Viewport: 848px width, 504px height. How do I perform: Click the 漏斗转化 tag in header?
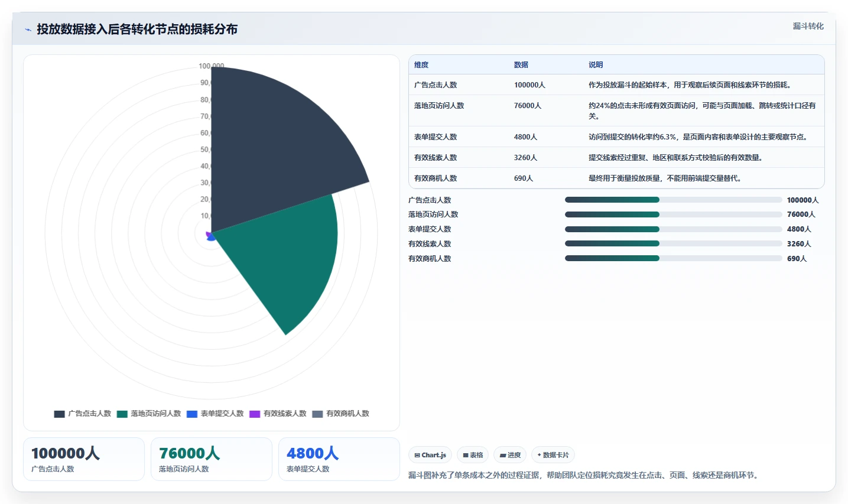(808, 26)
